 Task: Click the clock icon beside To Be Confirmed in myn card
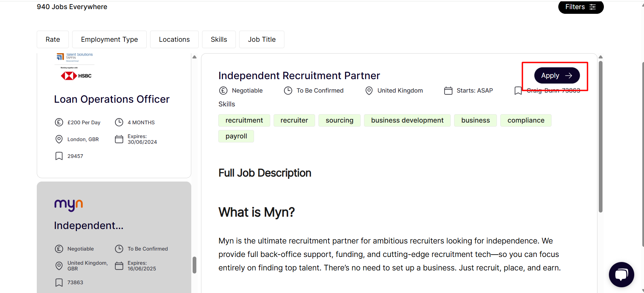pyautogui.click(x=119, y=249)
